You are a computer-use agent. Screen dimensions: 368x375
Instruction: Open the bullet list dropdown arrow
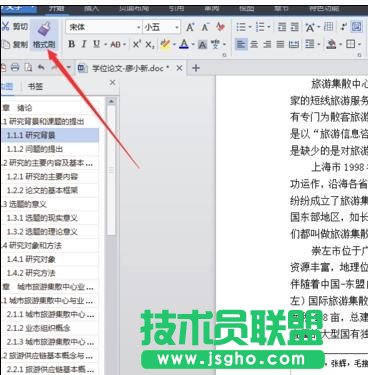[x=250, y=27]
